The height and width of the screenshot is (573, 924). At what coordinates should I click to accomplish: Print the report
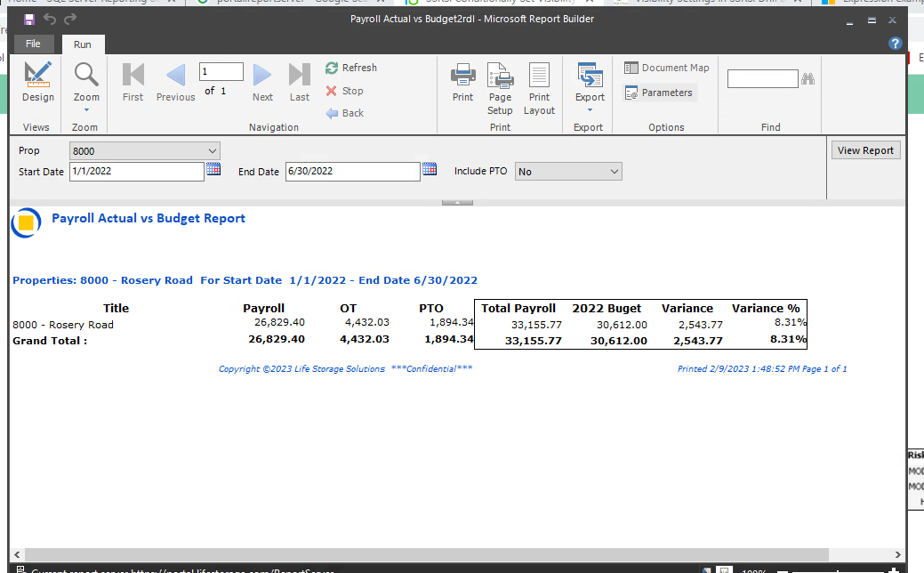click(x=462, y=82)
